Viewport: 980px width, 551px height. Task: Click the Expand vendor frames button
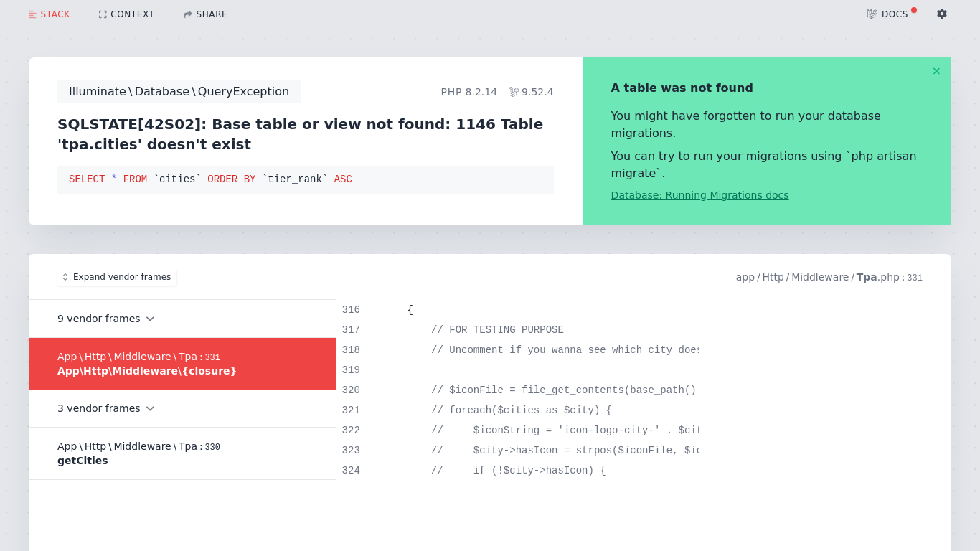click(117, 277)
